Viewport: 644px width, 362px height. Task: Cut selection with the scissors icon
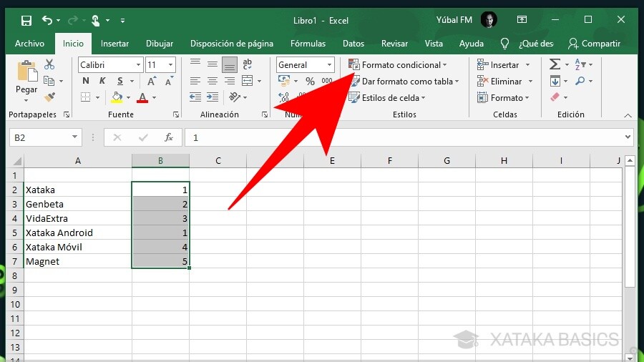(x=49, y=64)
